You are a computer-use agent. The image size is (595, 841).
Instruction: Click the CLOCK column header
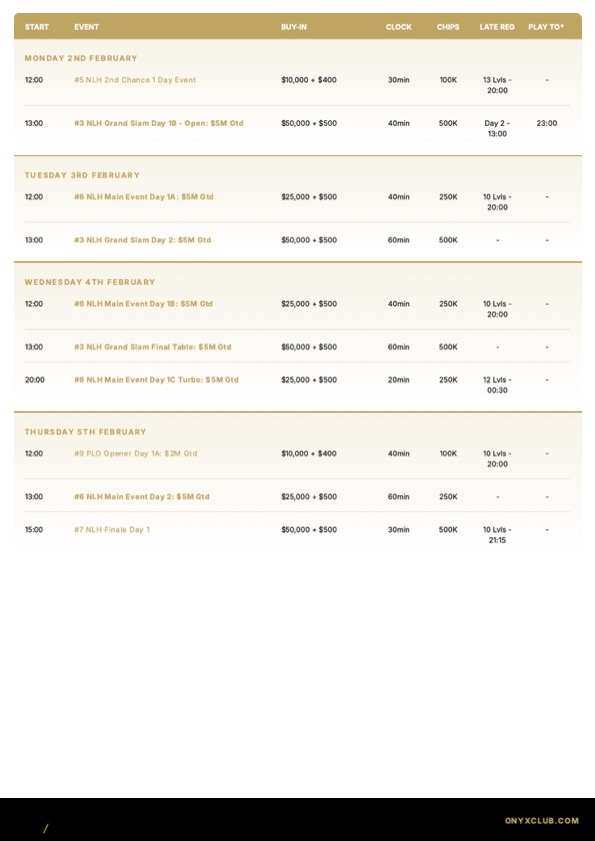click(x=399, y=27)
